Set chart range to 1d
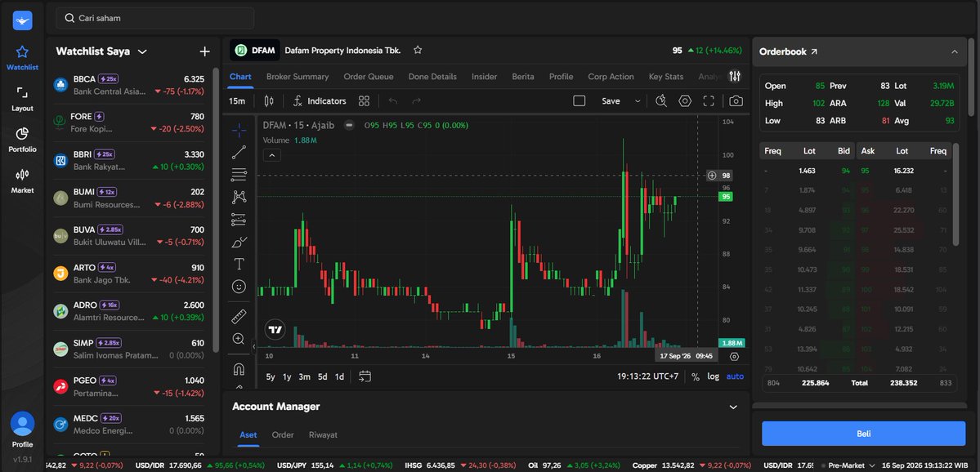 click(339, 376)
